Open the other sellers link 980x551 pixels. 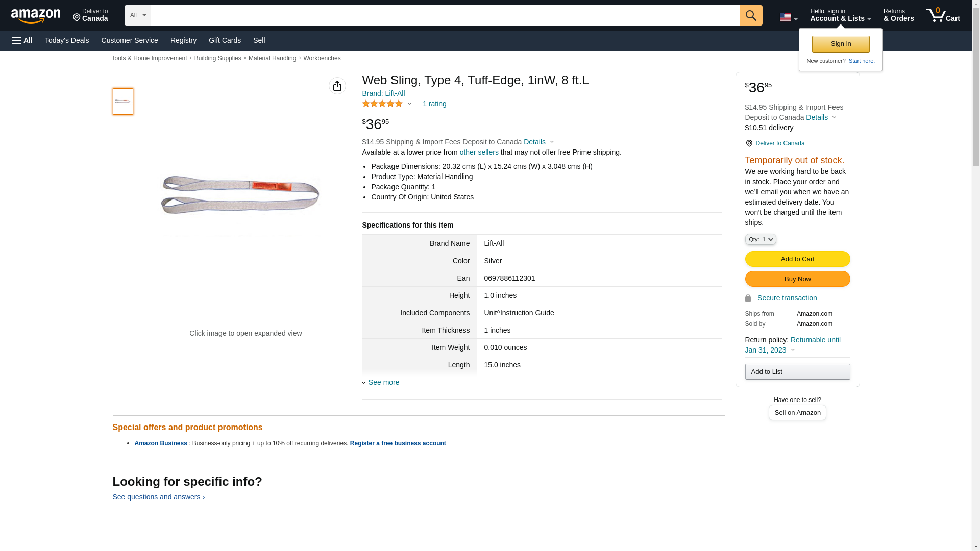[479, 152]
